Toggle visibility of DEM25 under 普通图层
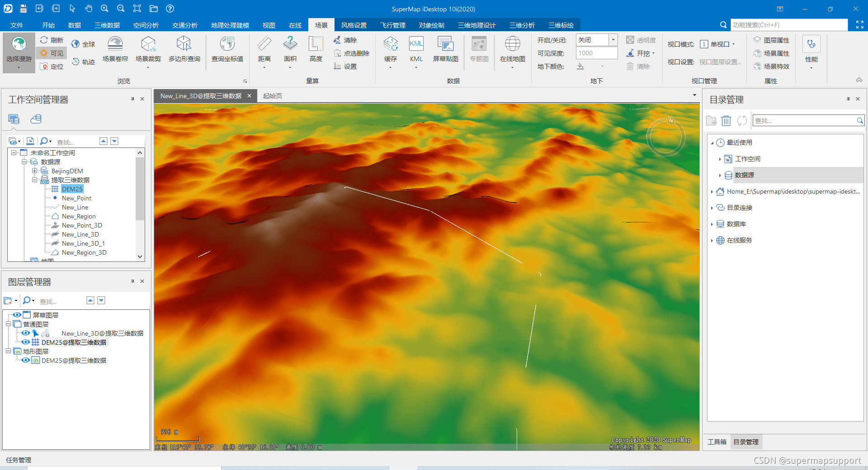 pyautogui.click(x=26, y=342)
